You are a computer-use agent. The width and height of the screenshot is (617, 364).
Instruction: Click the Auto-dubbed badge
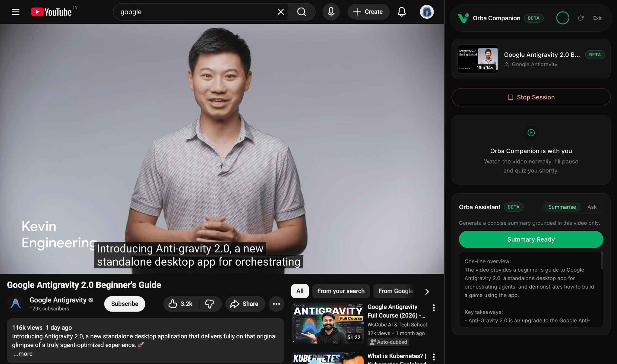point(388,342)
